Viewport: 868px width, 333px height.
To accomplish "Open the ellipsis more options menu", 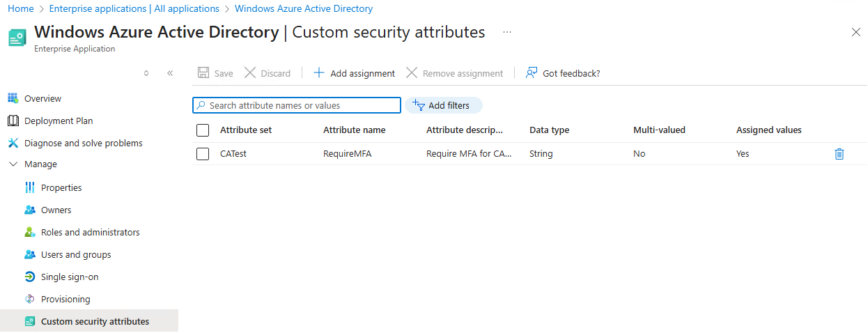I will [x=507, y=32].
